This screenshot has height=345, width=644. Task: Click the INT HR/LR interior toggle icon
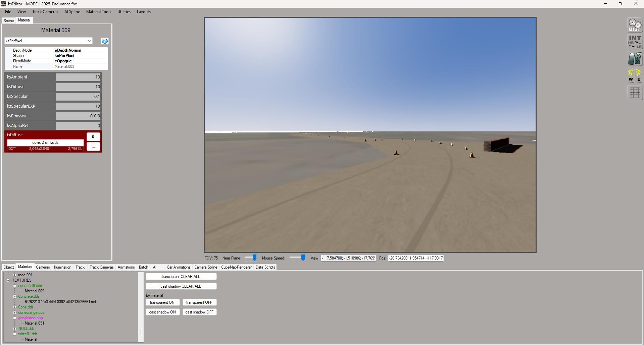click(635, 42)
